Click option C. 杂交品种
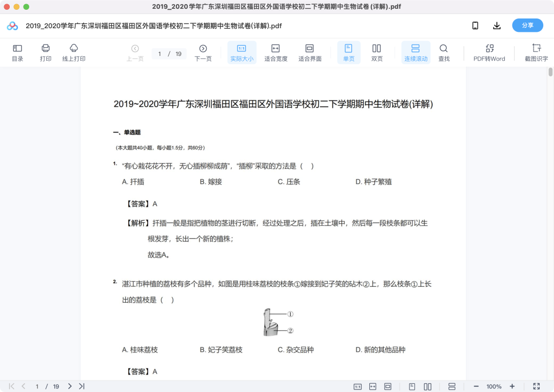Viewport: 554px width, 392px height. click(x=295, y=349)
